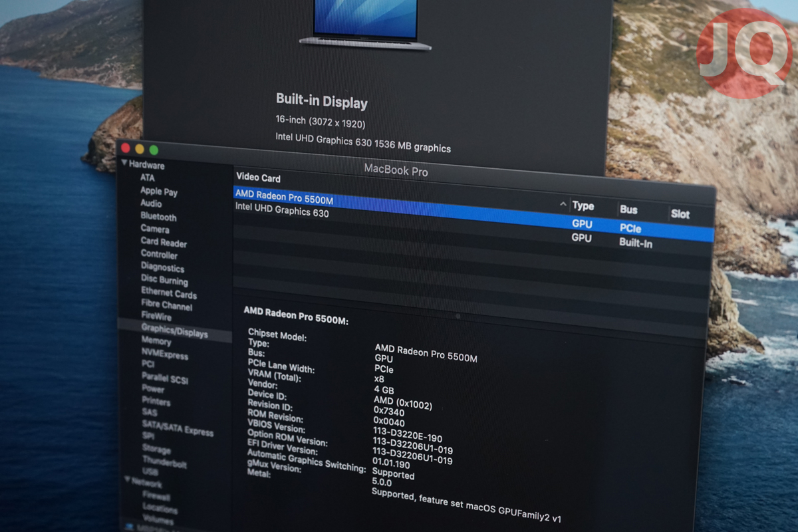The height and width of the screenshot is (532, 798).
Task: Click the VRAM value 4 GB
Action: 384,390
